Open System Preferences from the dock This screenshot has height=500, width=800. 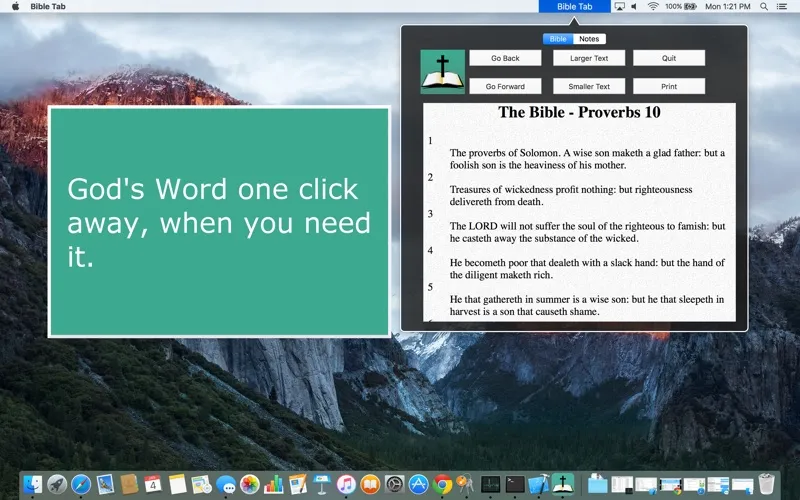point(394,484)
